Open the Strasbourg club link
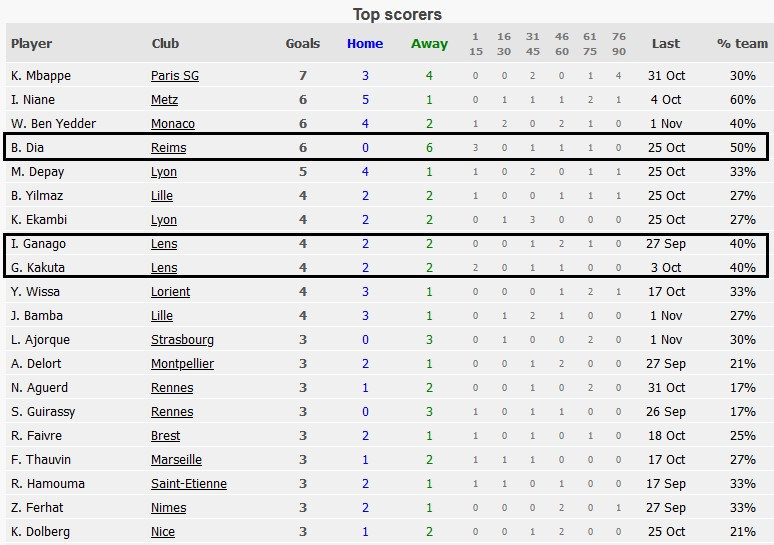The image size is (774, 545). (x=182, y=340)
